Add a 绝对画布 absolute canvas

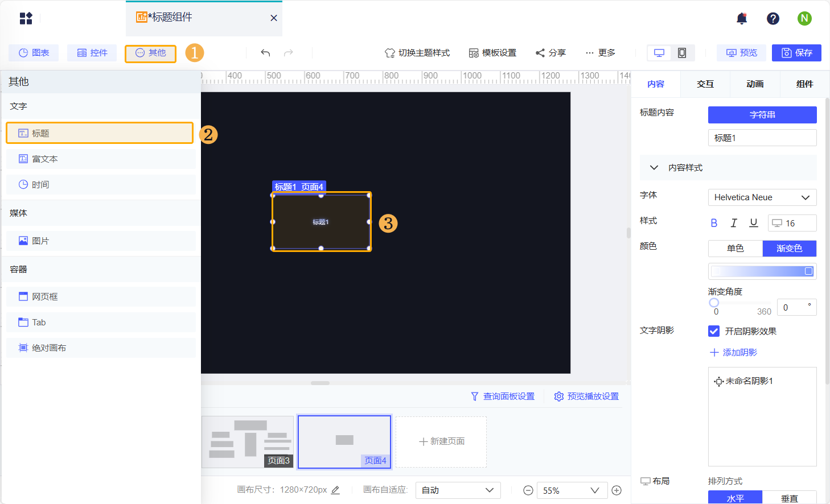point(101,348)
